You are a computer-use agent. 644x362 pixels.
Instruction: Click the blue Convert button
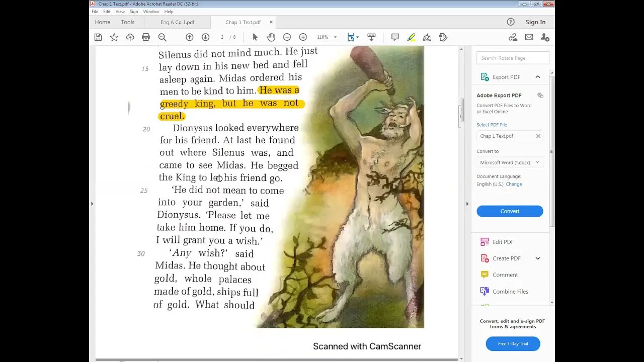click(x=510, y=211)
